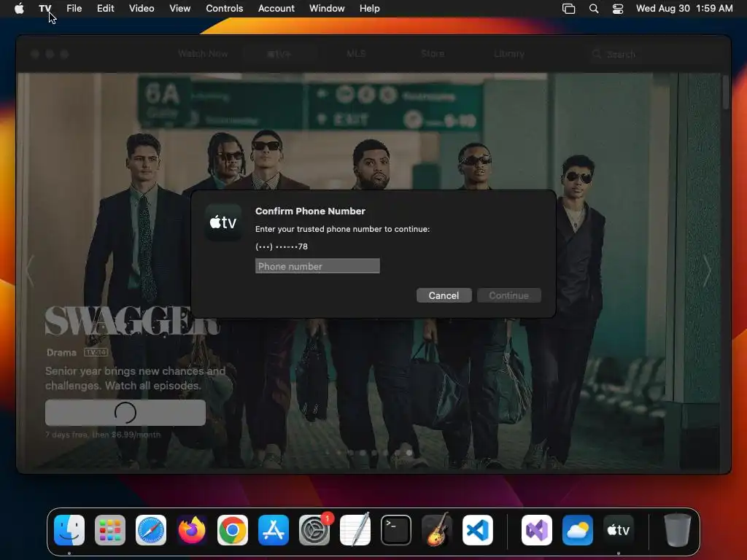Open the View menu

(179, 8)
